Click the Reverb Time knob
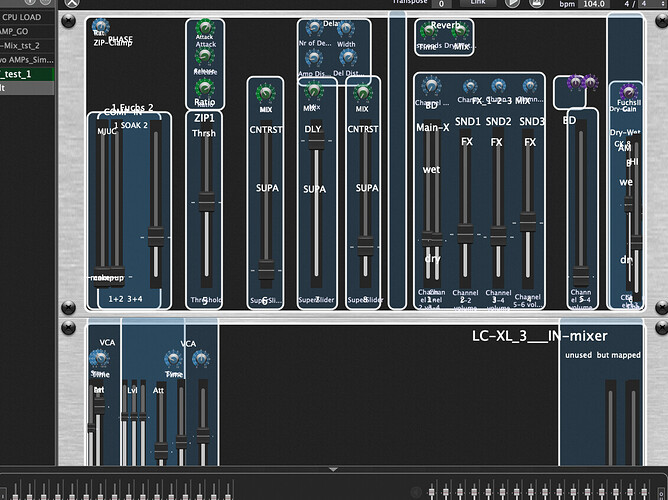Image resolution: width=668 pixels, height=500 pixels. tap(428, 31)
